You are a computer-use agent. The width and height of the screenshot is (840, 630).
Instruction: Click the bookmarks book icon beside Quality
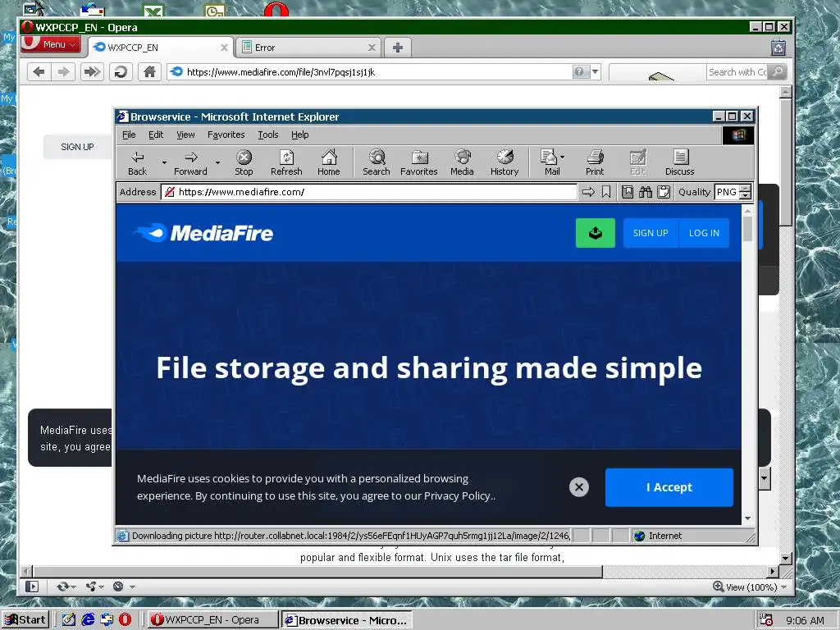click(628, 192)
